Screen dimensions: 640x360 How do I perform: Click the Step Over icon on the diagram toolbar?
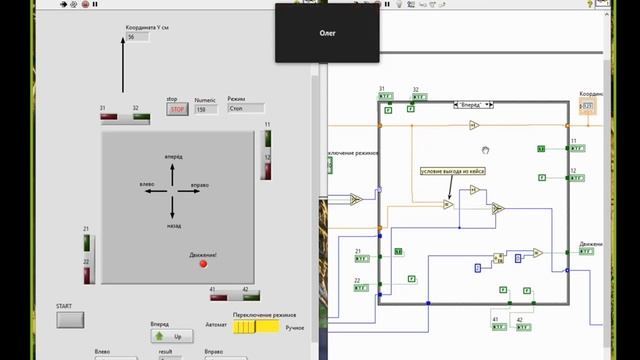(x=433, y=4)
